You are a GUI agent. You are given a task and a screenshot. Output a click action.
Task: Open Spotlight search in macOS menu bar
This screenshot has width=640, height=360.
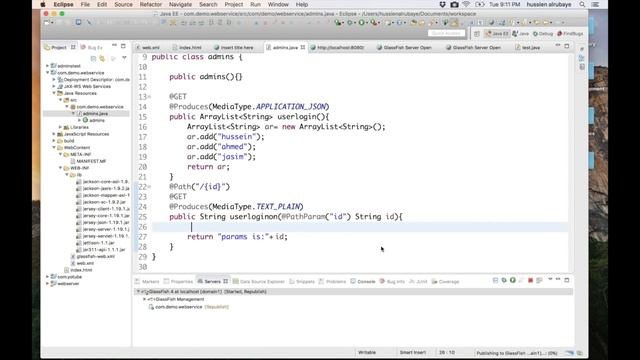click(x=582, y=4)
